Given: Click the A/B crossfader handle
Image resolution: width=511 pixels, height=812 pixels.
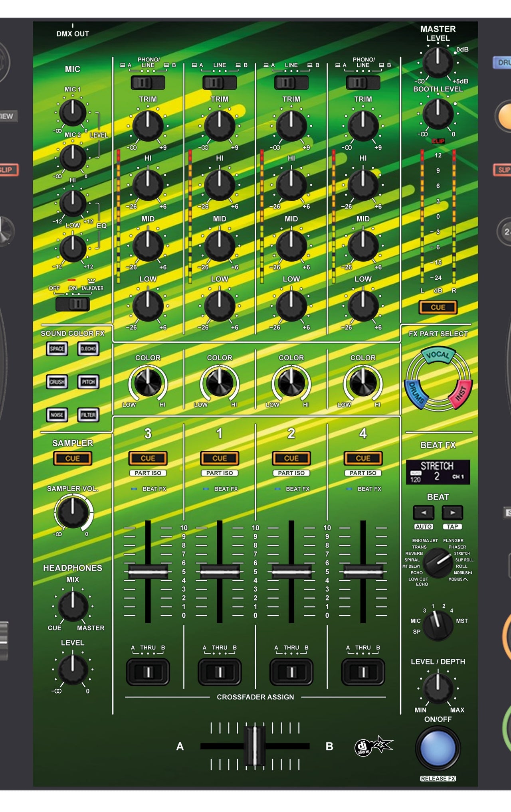Looking at the screenshot, I should point(255,746).
